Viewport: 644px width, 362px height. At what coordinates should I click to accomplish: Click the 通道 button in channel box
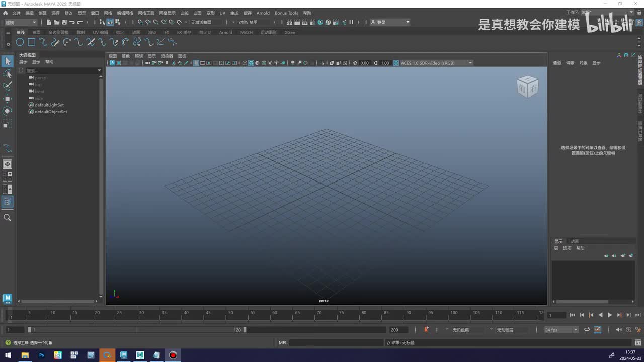(x=557, y=63)
